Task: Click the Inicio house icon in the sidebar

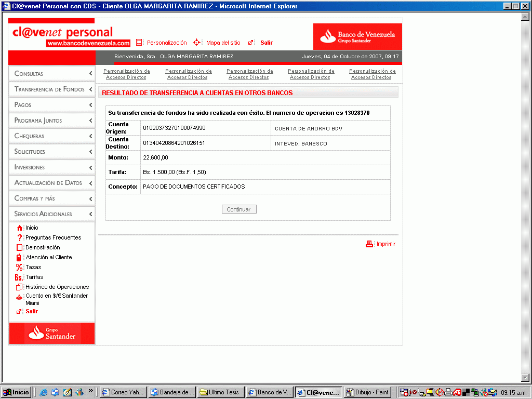Action: (x=20, y=228)
